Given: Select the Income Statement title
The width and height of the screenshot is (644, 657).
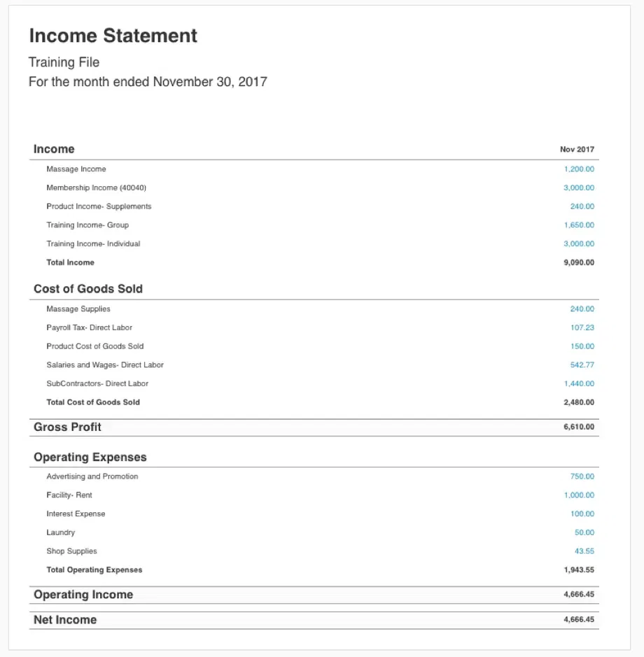Looking at the screenshot, I should pos(113,36).
